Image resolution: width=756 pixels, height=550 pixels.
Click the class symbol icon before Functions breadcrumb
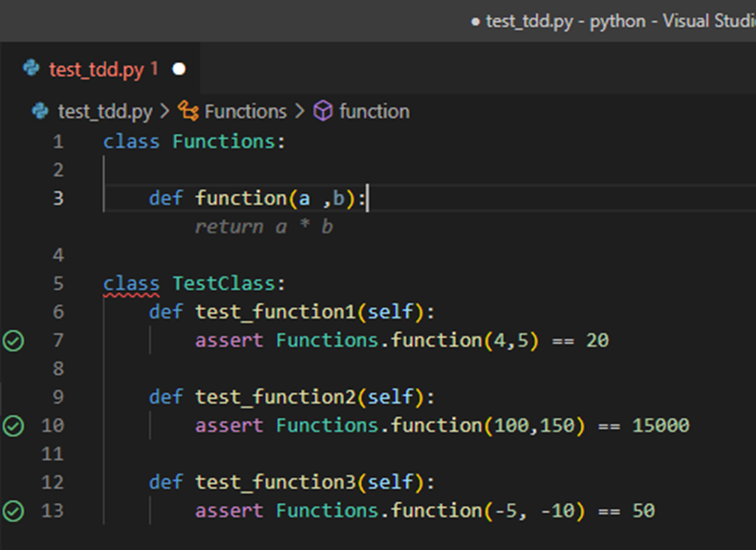[188, 111]
